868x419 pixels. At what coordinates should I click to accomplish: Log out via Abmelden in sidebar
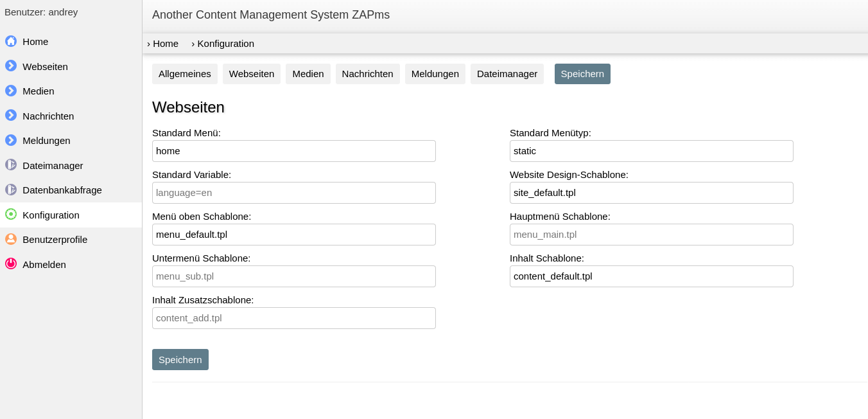71,264
